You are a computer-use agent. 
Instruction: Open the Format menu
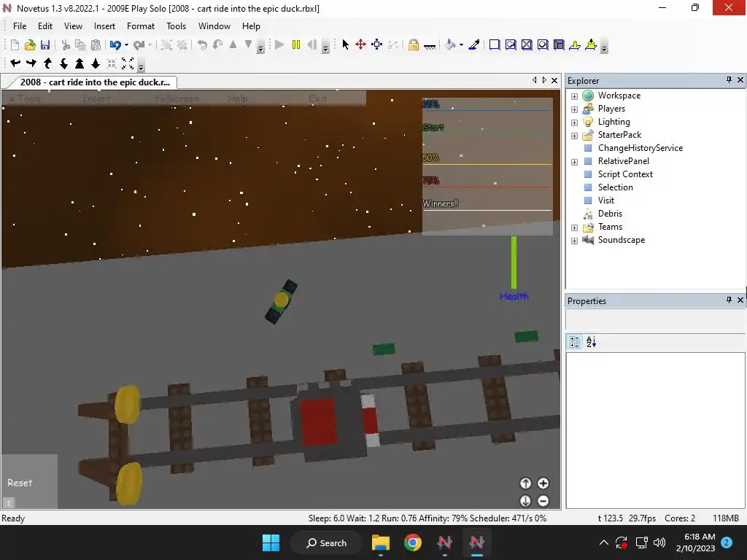[x=141, y=26]
